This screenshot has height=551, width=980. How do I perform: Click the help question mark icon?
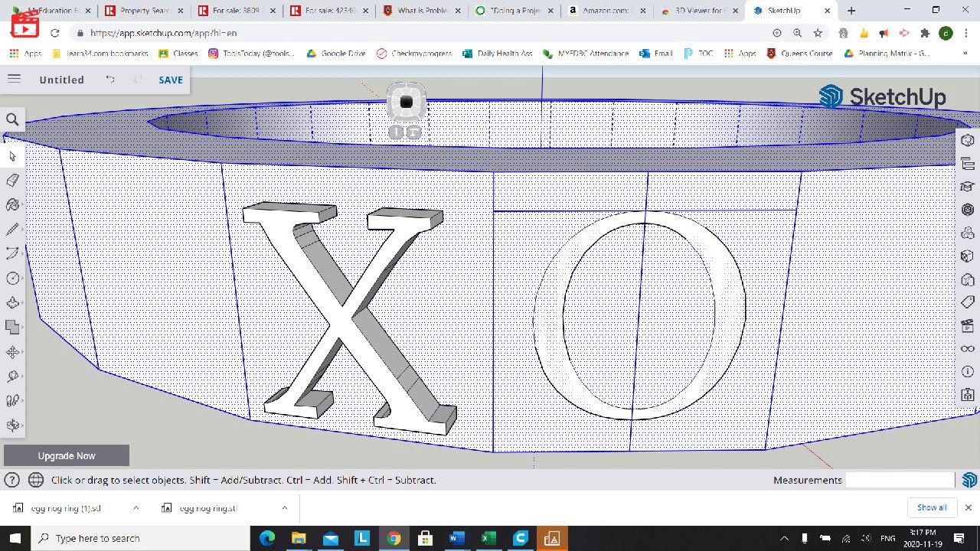(11, 480)
